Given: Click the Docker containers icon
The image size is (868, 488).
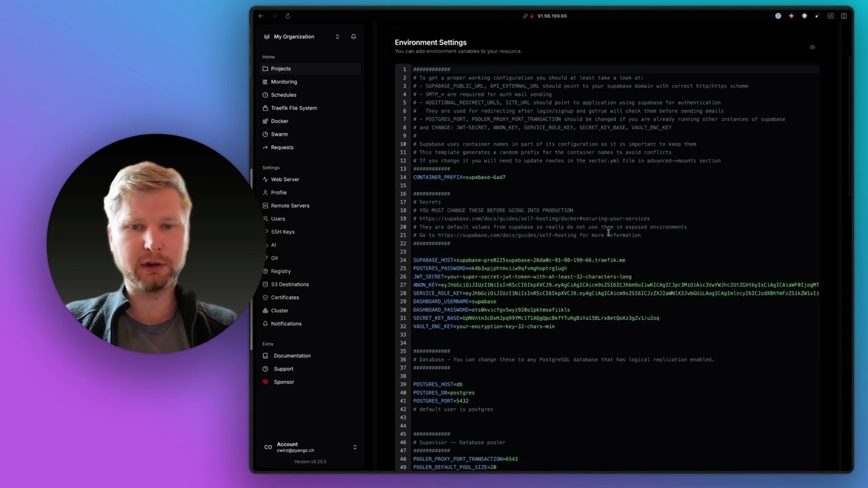Looking at the screenshot, I should pyautogui.click(x=266, y=121).
